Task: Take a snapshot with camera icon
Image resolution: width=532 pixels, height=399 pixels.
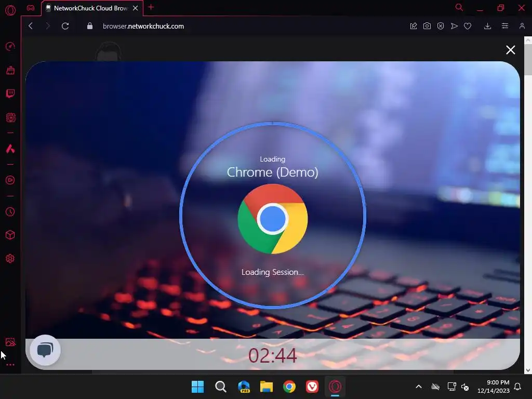Action: [427, 26]
